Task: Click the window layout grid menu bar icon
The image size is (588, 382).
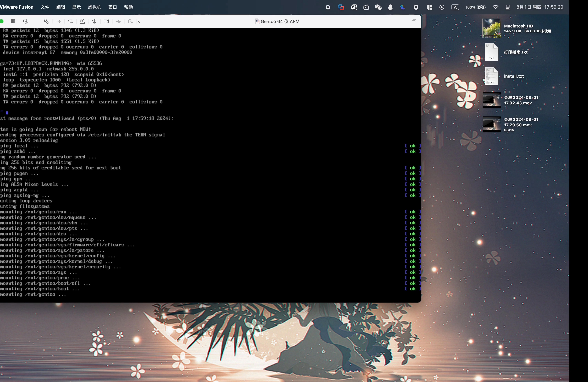Action: pyautogui.click(x=430, y=7)
